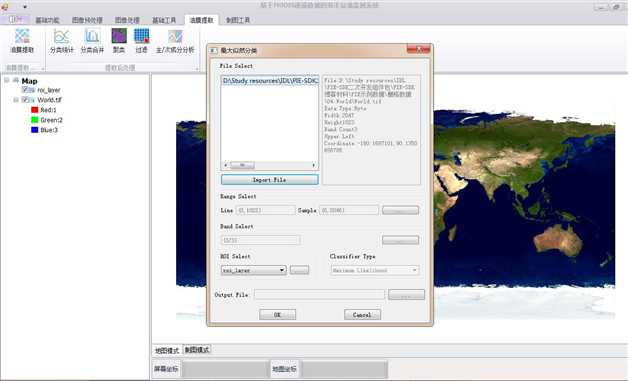628x381 pixels.
Task: Click the file list scroll-left arrow
Action: (225, 165)
